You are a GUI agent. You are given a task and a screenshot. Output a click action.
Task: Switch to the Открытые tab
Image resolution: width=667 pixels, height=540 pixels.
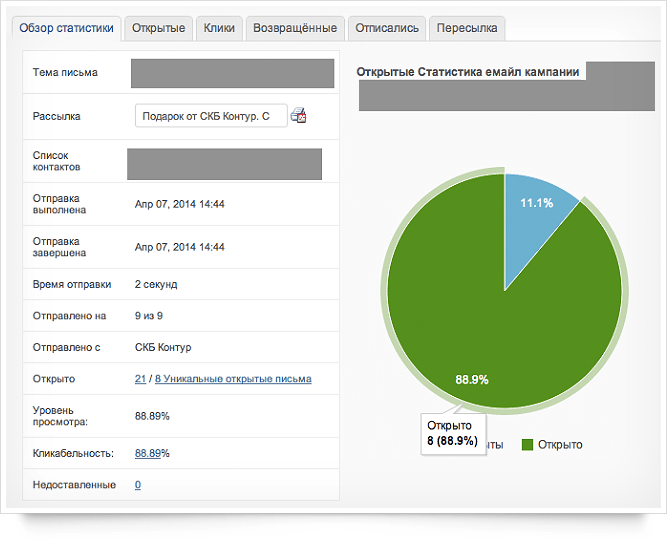coord(158,29)
